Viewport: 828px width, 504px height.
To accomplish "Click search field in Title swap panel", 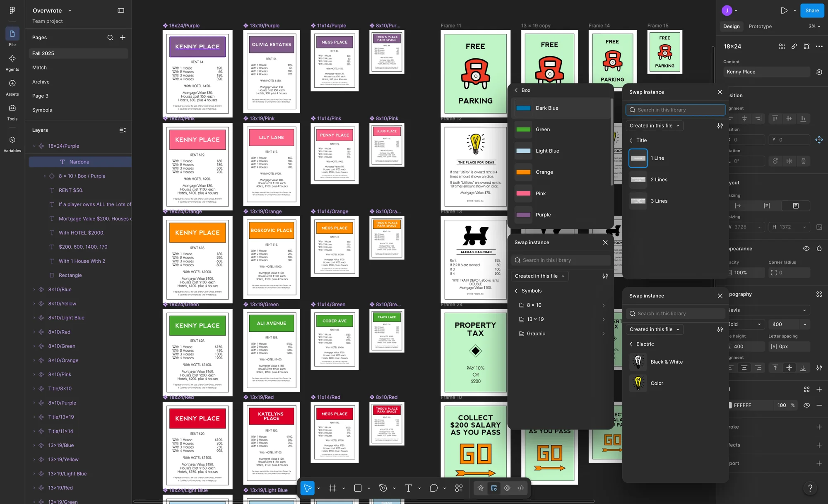I will [675, 110].
